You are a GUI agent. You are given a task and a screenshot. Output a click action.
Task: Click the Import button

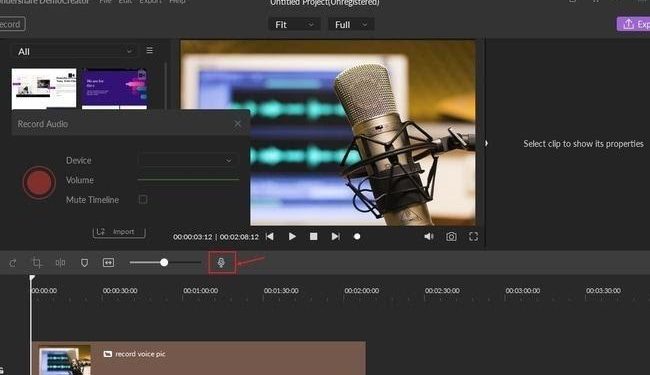tap(119, 232)
